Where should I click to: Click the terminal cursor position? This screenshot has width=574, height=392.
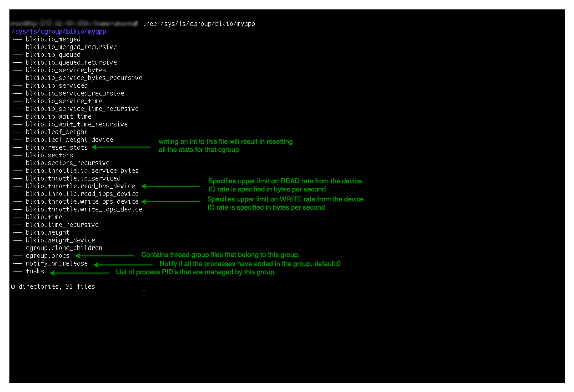144,290
